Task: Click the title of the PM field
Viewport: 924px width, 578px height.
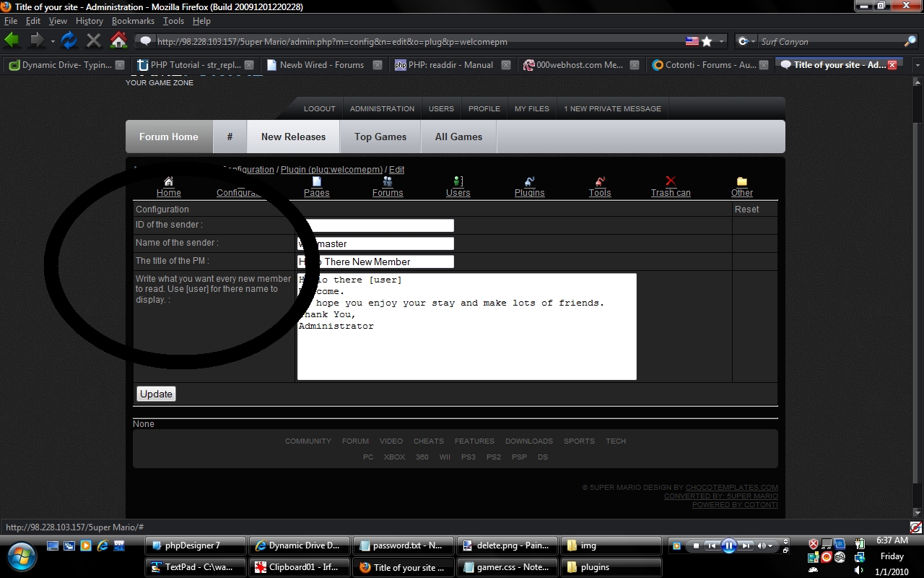Action: tap(375, 262)
